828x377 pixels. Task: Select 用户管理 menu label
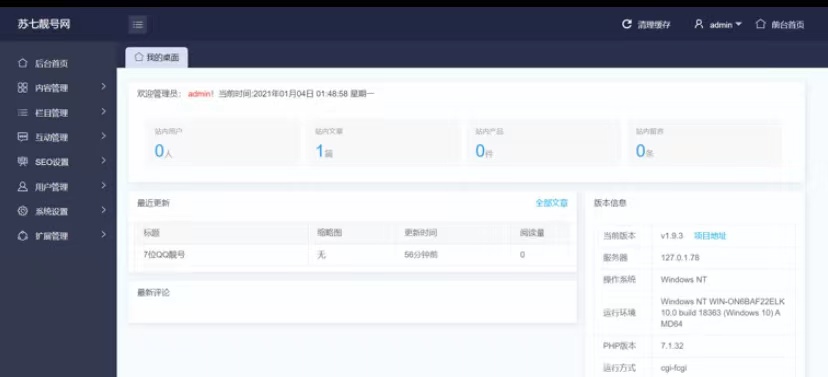click(51, 187)
